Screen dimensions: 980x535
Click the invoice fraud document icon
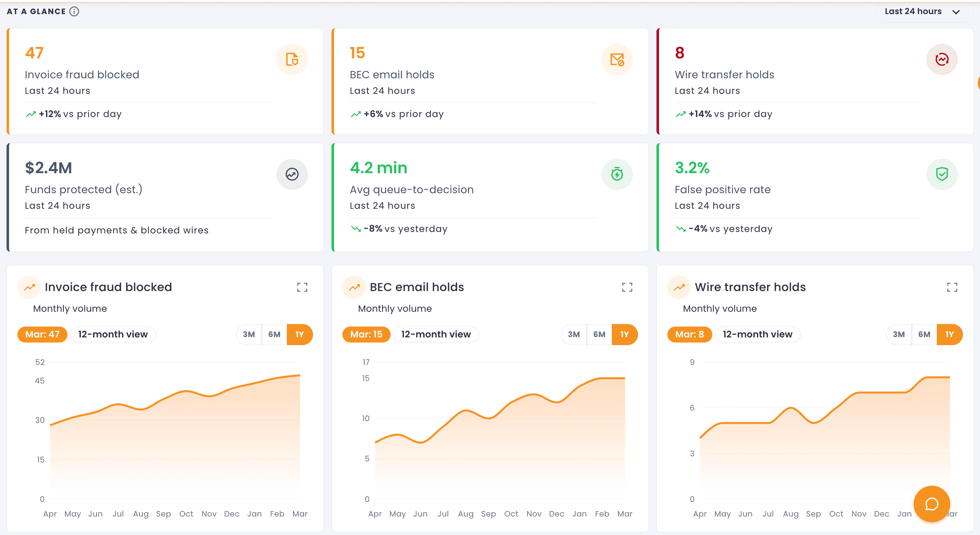pos(292,59)
